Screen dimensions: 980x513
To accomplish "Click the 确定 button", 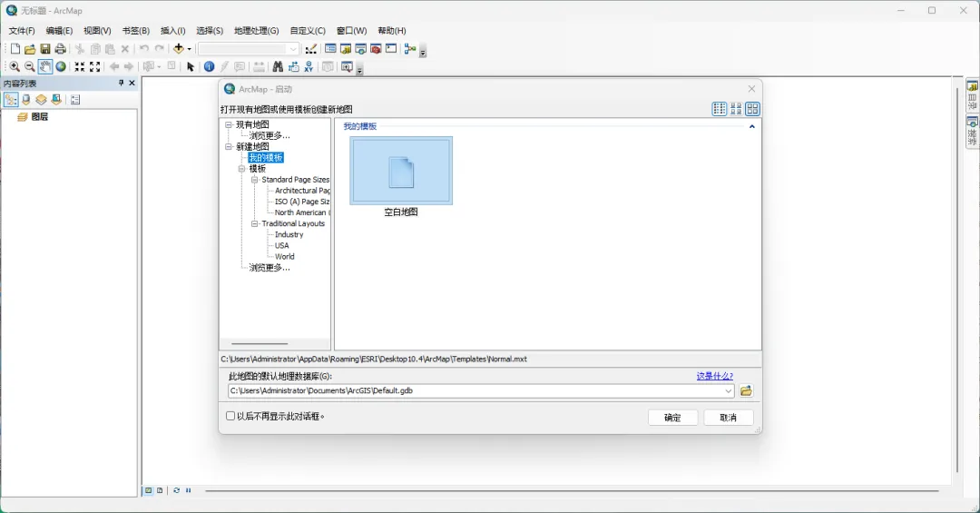I will [672, 418].
